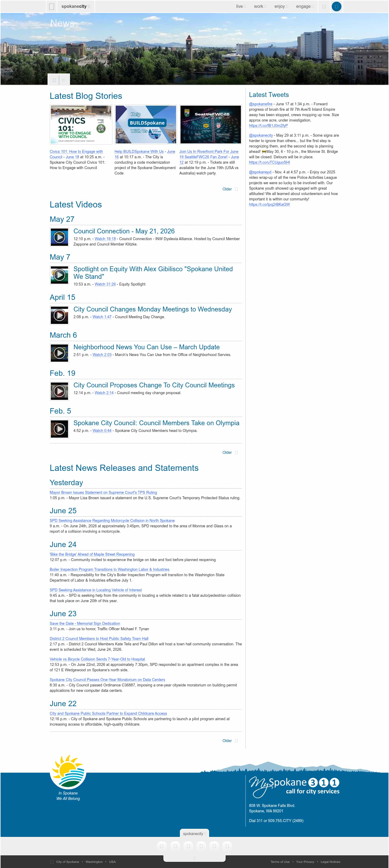Viewport: 389px width, 868px height.
Task: Play the Council Connection May 21 video thumbnail
Action: (x=59, y=237)
